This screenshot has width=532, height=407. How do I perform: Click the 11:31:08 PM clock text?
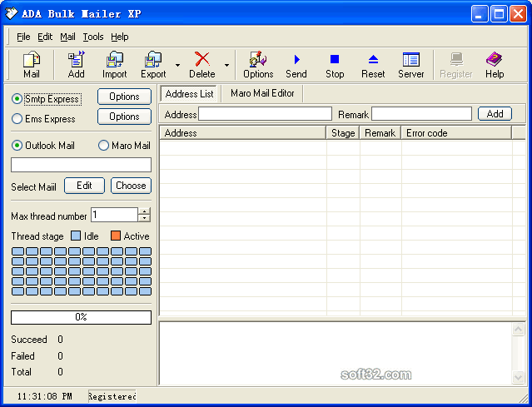pyautogui.click(x=44, y=396)
